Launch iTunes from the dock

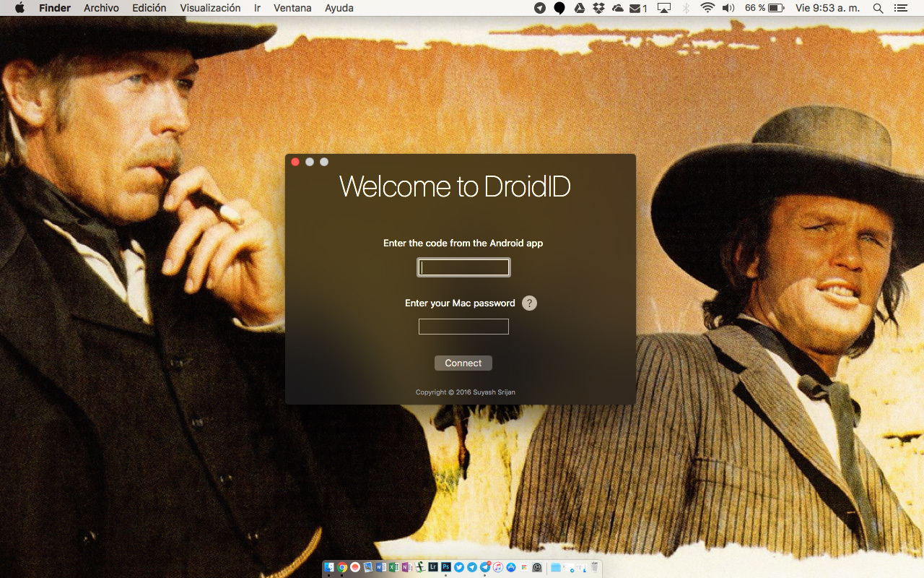(498, 567)
